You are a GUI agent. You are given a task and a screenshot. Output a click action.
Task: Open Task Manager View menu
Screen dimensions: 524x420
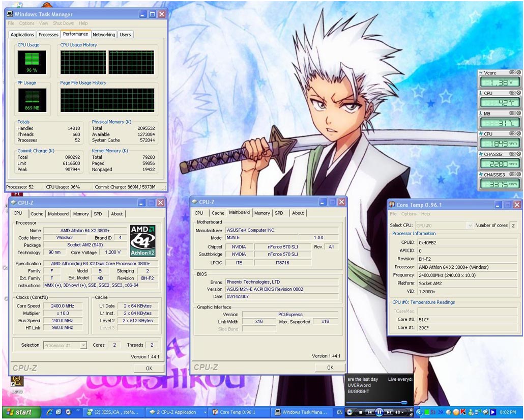tap(44, 23)
